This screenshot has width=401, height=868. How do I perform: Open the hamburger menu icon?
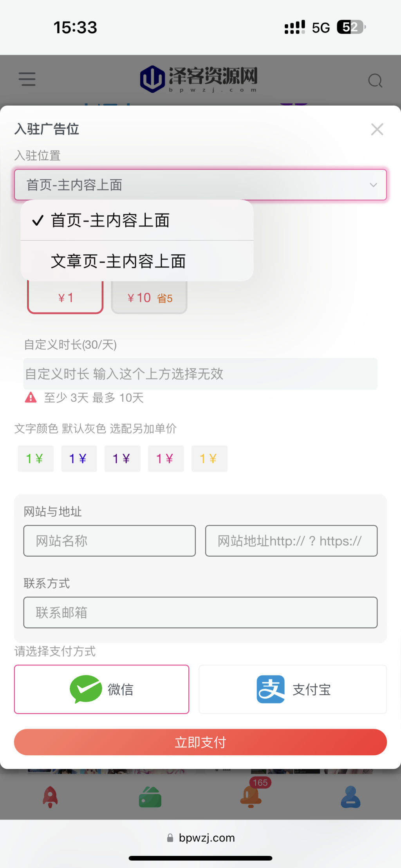[x=27, y=79]
